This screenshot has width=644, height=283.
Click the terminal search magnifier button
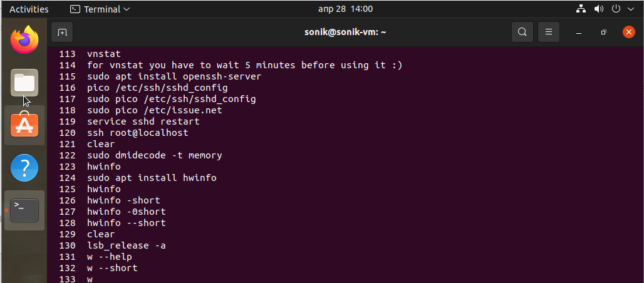[x=522, y=32]
